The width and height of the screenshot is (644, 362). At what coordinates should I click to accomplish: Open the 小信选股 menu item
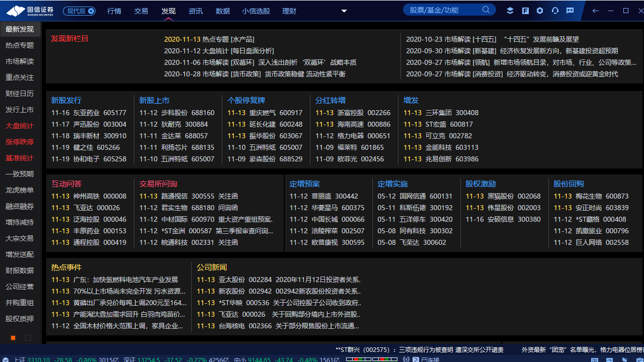click(257, 11)
